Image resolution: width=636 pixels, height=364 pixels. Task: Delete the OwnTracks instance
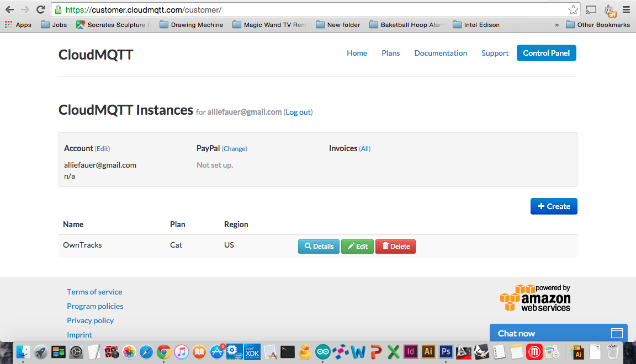pos(395,246)
